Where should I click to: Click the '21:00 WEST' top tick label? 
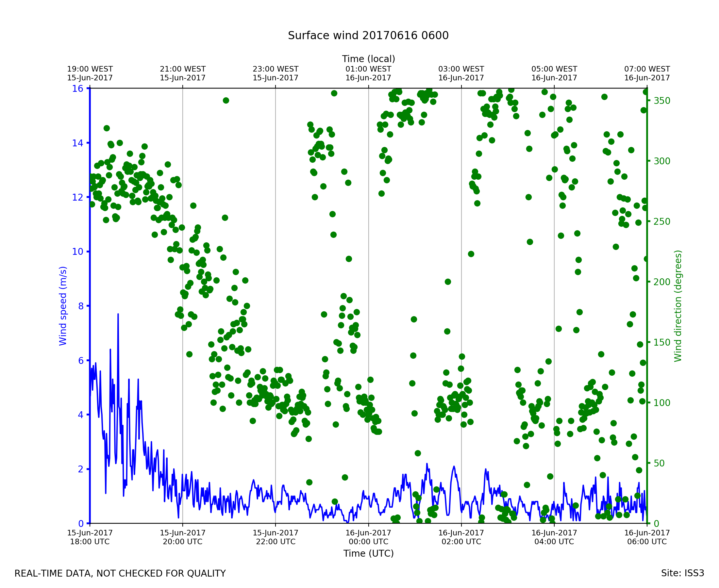click(x=183, y=69)
